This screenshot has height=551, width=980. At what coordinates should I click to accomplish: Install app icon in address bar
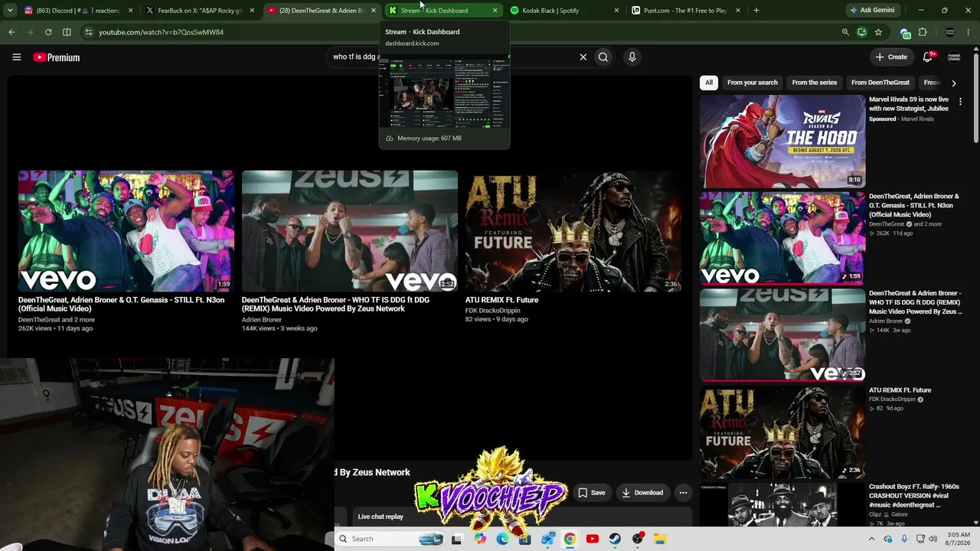(x=862, y=32)
